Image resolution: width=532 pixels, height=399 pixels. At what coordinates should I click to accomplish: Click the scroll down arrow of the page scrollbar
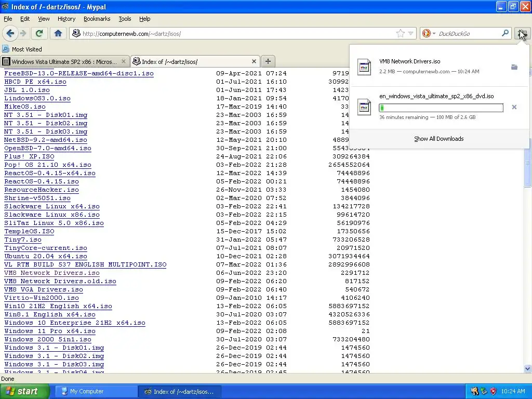pyautogui.click(x=527, y=368)
